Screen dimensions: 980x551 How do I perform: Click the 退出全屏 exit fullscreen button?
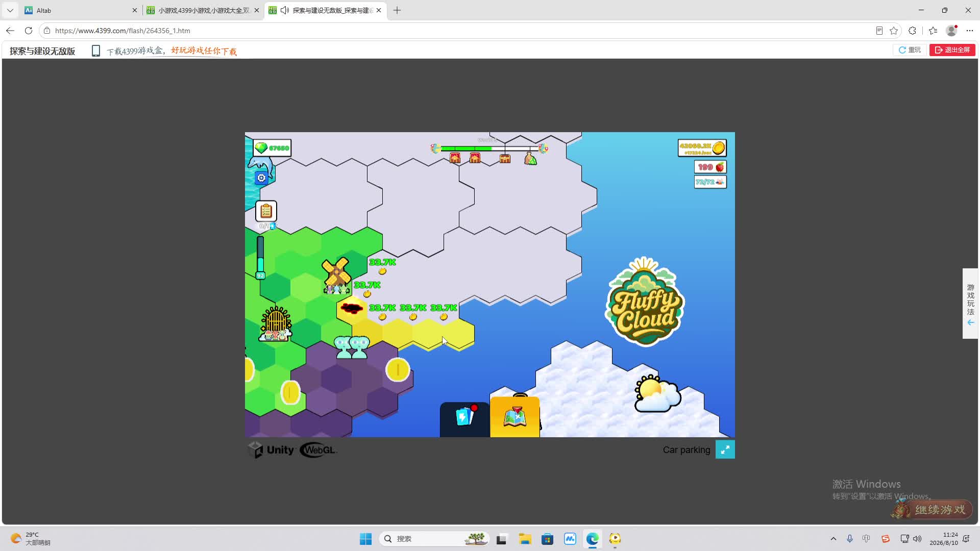pyautogui.click(x=952, y=50)
